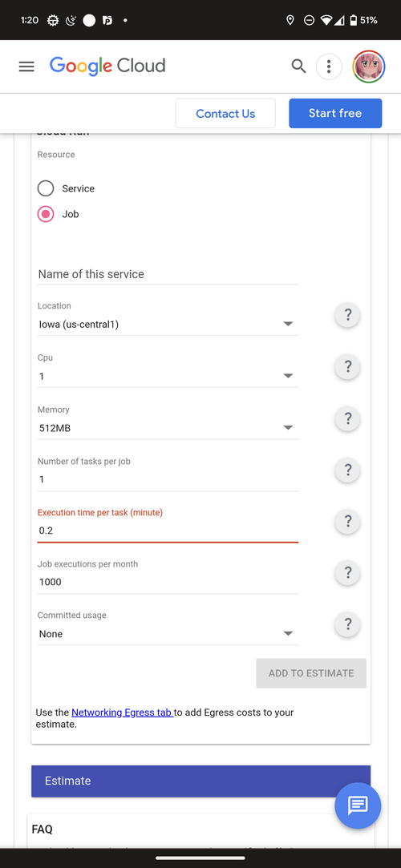Expand the Location dropdown showing Iowa
The width and height of the screenshot is (401, 868).
tap(168, 325)
